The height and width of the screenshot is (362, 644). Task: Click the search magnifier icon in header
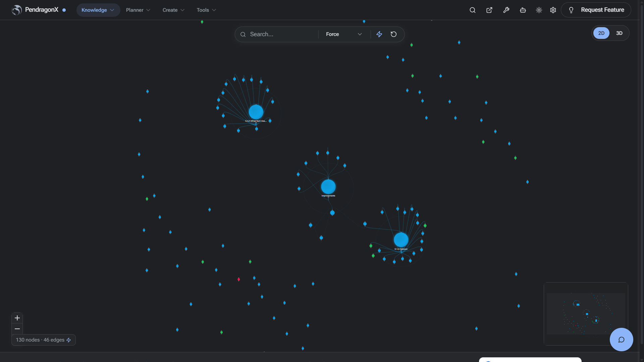[x=472, y=10]
